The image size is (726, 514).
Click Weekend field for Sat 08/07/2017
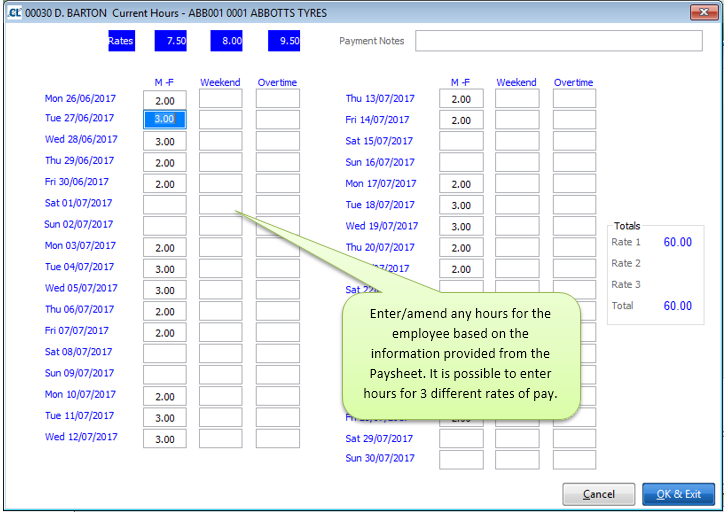220,353
